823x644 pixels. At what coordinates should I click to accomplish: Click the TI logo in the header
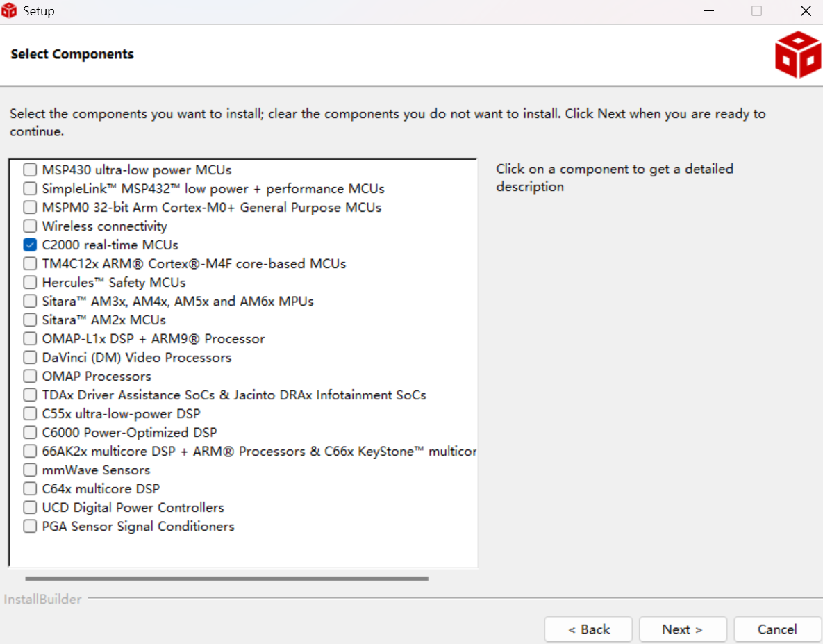point(797,53)
